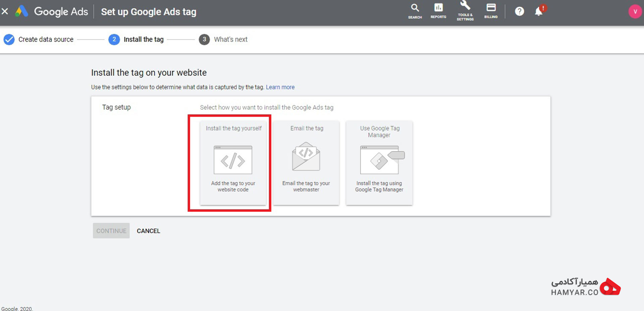Open Tools & Settings wrench icon
Image resolution: width=644 pixels, height=311 pixels.
tap(465, 11)
